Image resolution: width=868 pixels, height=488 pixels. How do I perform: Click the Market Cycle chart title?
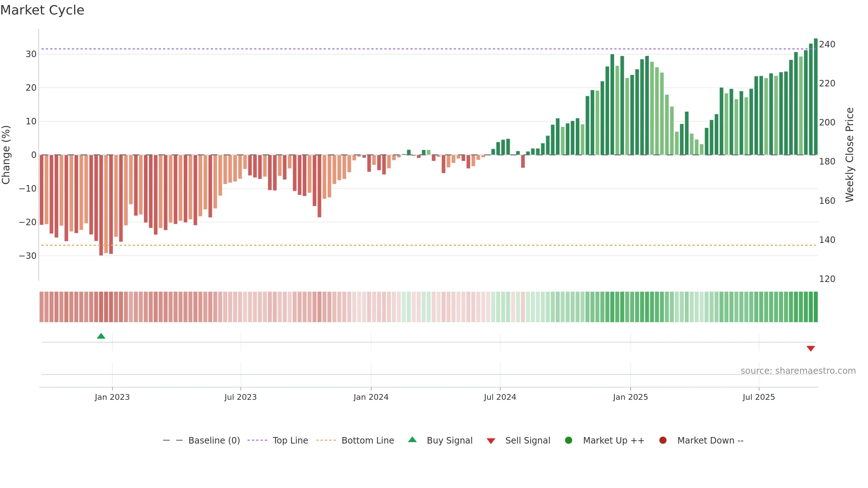42,10
